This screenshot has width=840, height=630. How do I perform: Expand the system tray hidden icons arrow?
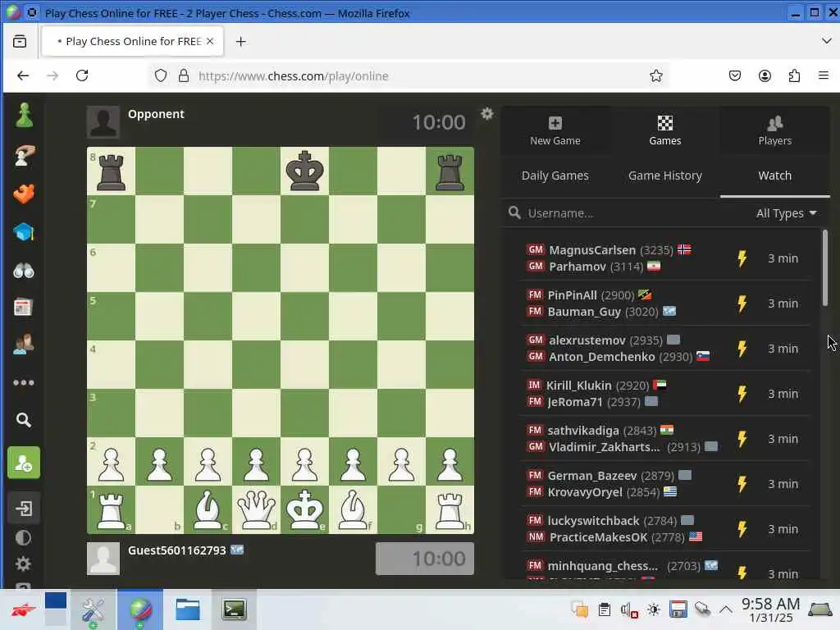click(x=725, y=609)
